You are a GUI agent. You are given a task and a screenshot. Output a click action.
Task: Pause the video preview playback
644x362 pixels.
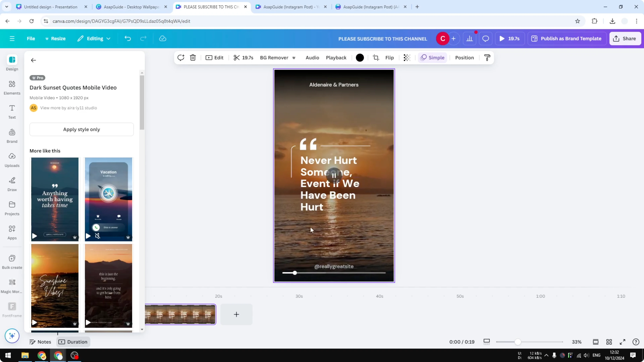point(334,176)
